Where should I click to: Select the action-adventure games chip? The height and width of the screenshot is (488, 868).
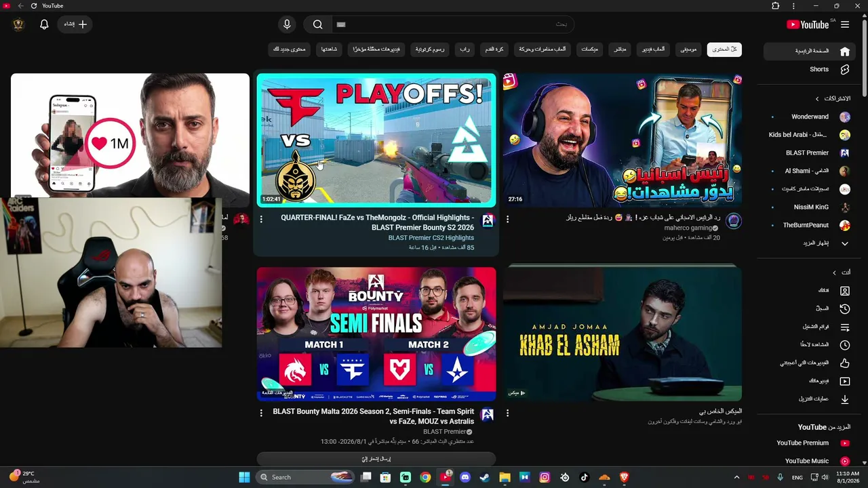click(542, 49)
